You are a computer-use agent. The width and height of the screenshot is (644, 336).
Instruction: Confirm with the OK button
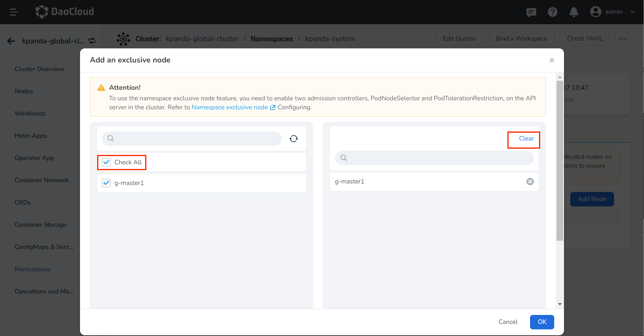tap(542, 322)
